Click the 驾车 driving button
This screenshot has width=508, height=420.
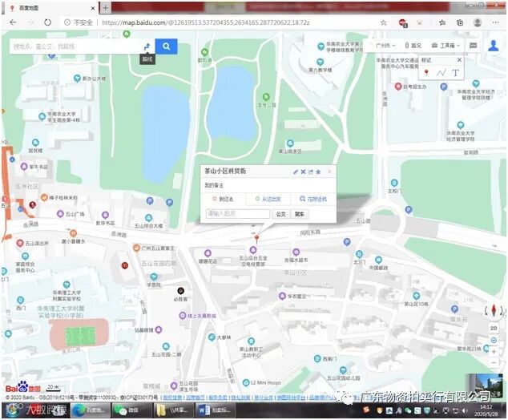(300, 214)
